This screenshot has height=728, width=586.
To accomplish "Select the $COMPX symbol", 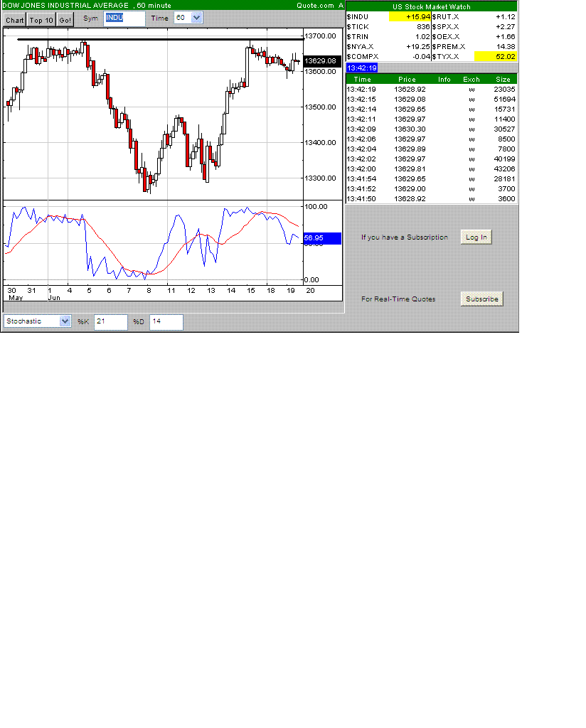I will 363,57.
